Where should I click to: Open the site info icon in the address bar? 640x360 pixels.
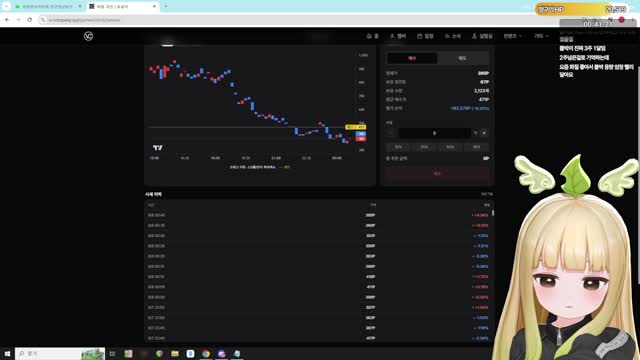pyautogui.click(x=43, y=20)
